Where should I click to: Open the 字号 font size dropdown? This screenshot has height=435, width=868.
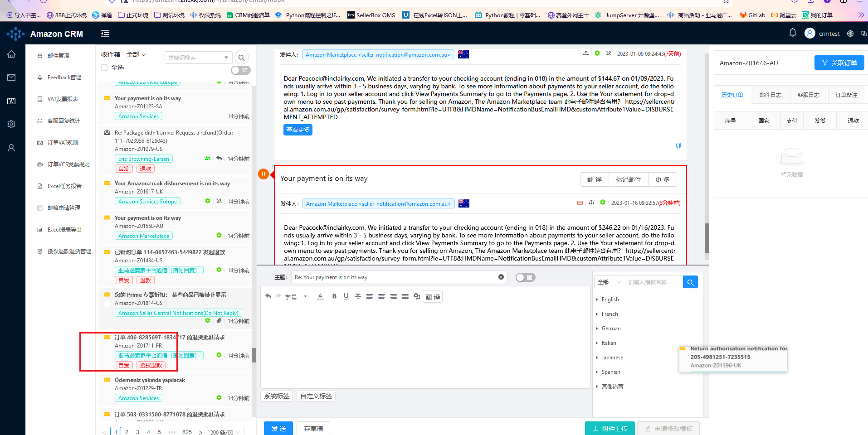pos(296,297)
